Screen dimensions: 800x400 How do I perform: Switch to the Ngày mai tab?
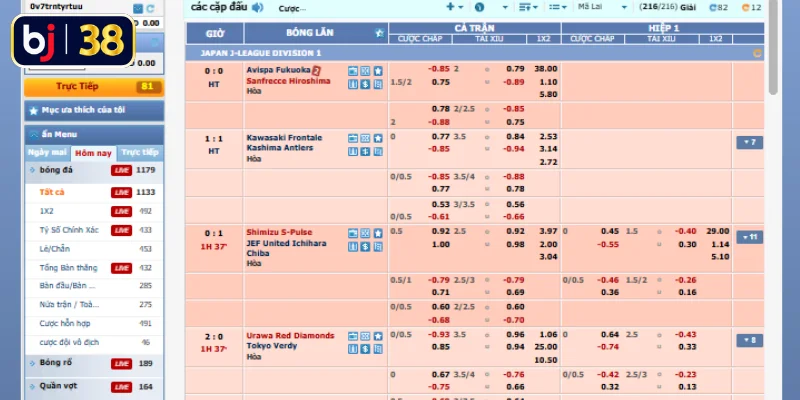[x=47, y=153]
